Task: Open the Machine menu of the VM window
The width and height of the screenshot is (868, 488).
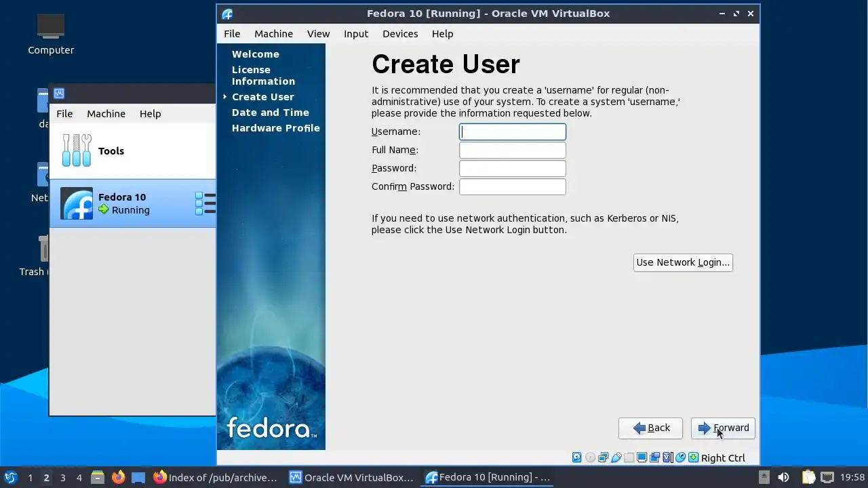Action: (x=273, y=34)
